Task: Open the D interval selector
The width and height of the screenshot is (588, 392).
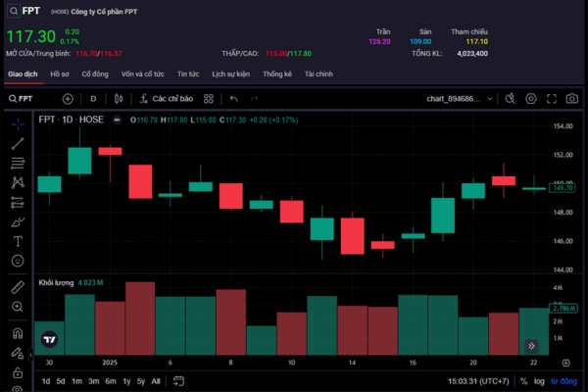Action: (x=93, y=99)
